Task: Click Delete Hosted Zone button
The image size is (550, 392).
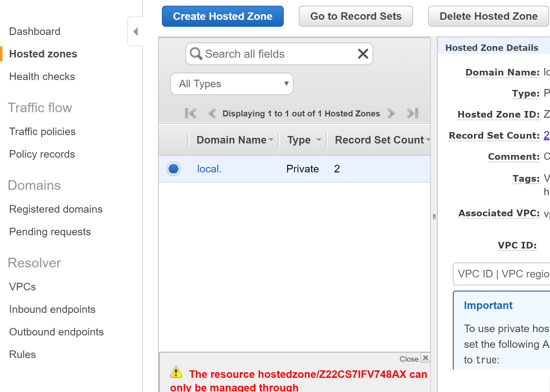Action: pyautogui.click(x=488, y=16)
